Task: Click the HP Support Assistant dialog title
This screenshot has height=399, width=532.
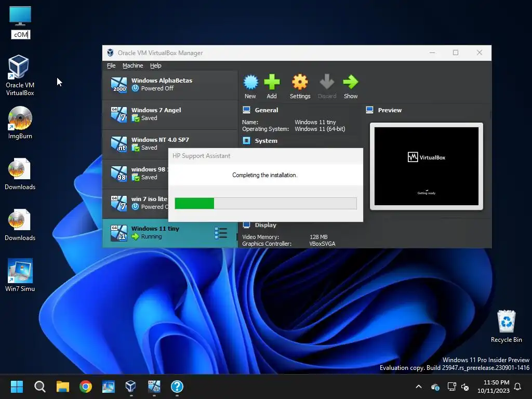Action: pos(201,156)
